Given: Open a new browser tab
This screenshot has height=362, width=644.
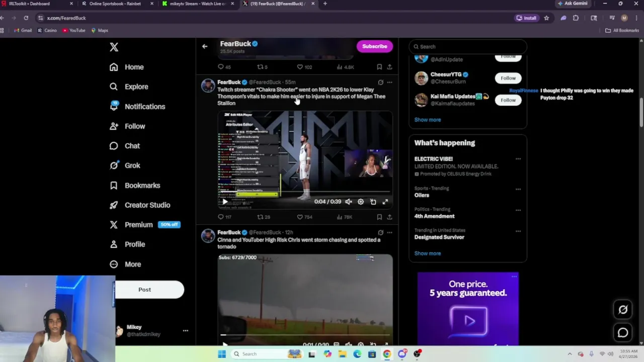Looking at the screenshot, I should pyautogui.click(x=325, y=4).
